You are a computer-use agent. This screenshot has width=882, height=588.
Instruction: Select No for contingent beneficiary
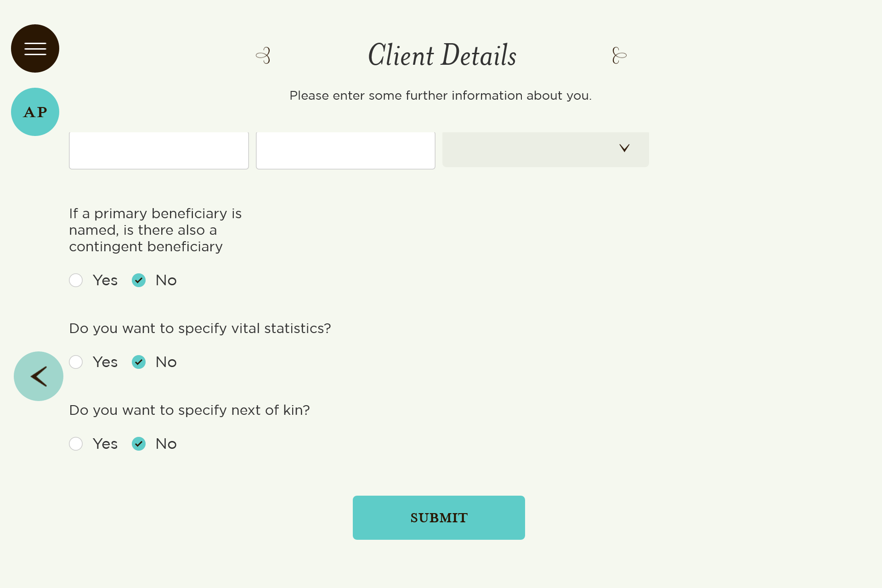(139, 280)
